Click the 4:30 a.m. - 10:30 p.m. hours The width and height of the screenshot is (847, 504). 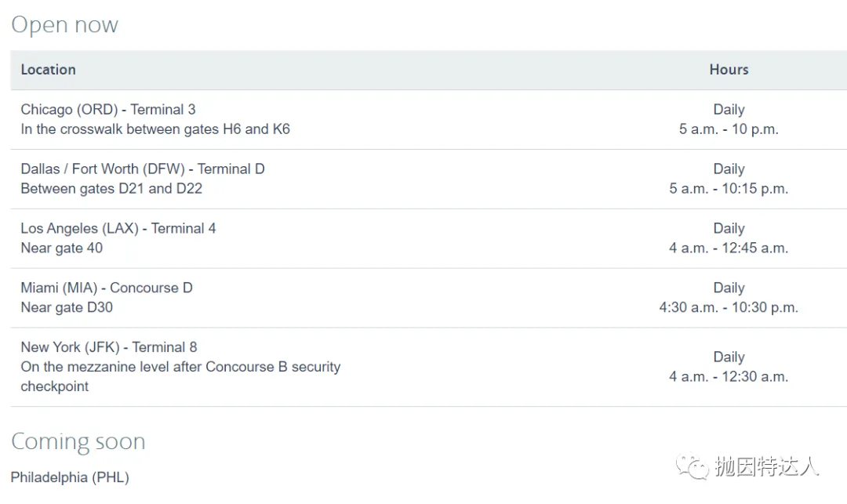pyautogui.click(x=729, y=307)
